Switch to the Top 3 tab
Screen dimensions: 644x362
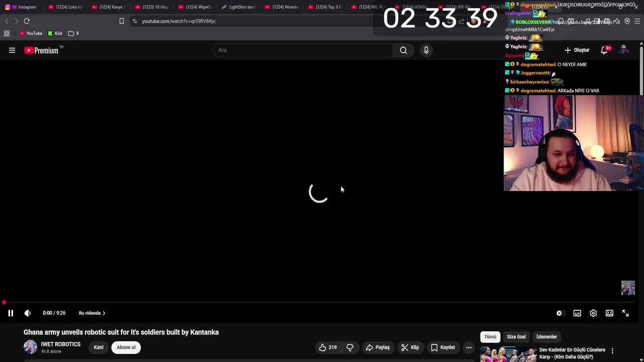click(325, 7)
